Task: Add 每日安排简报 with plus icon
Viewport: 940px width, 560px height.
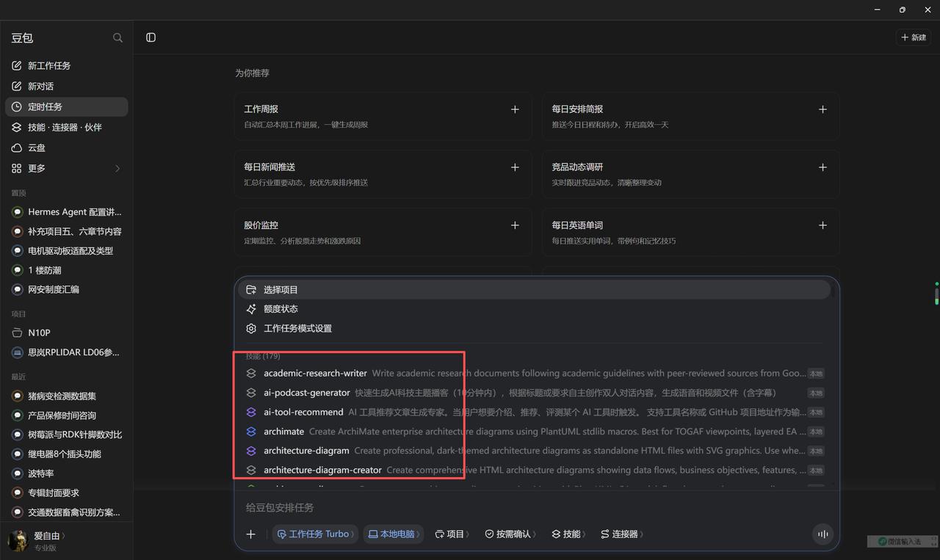Action: click(822, 109)
